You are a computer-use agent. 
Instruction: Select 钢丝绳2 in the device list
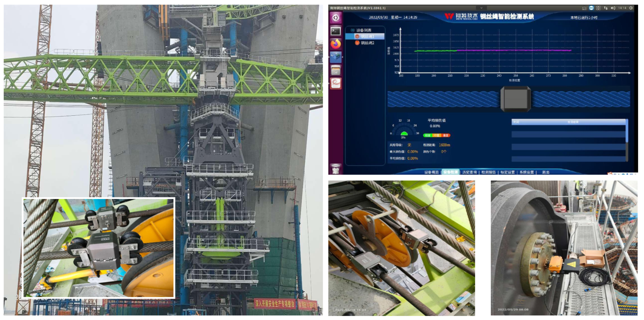pos(367,43)
